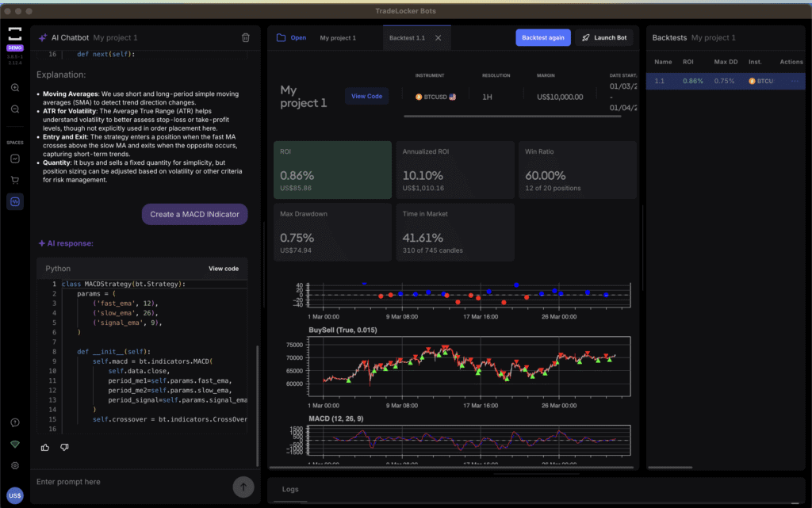
Task: Click the bottom horizontal scrollbar of charts
Action: 451,468
